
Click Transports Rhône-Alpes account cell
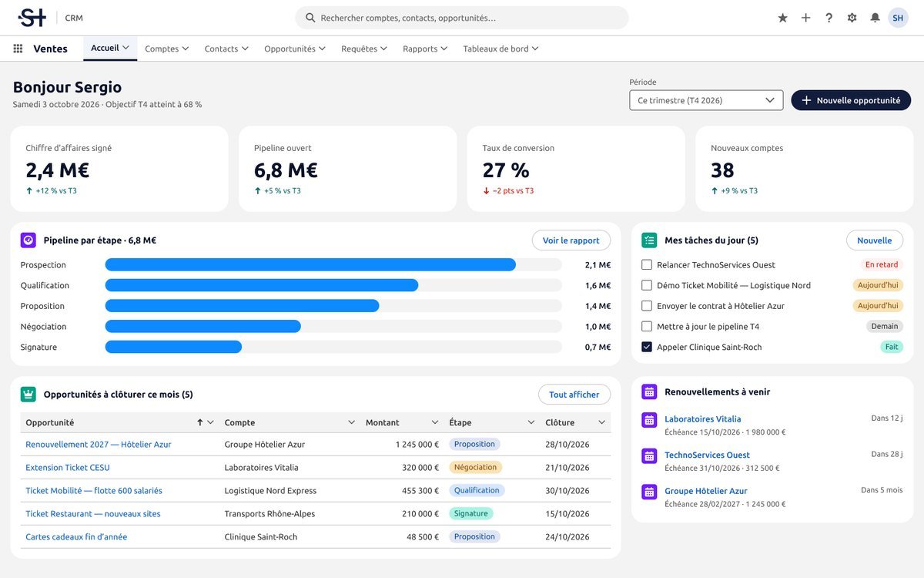click(x=269, y=514)
